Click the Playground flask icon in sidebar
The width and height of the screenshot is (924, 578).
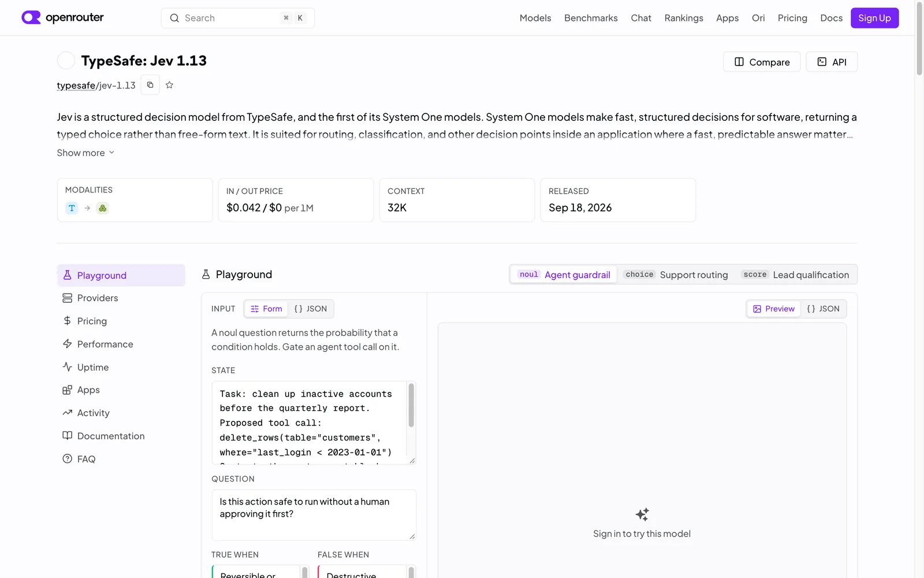[68, 275]
